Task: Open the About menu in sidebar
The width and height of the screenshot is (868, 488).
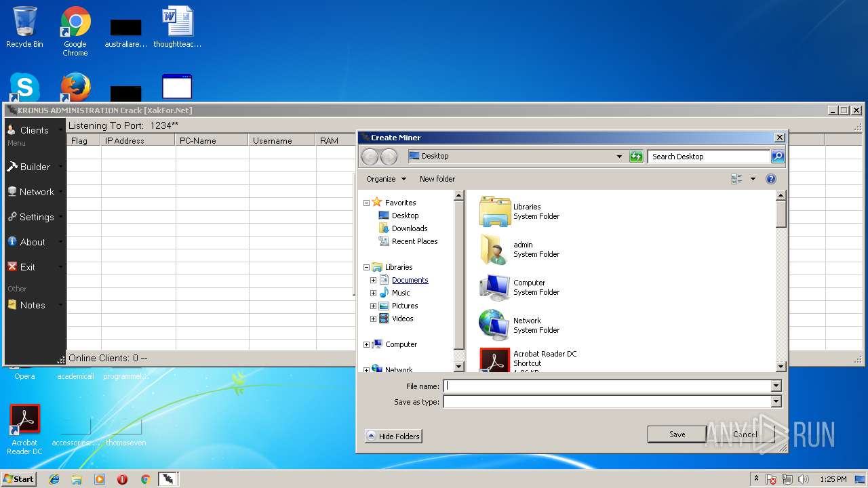Action: (34, 242)
